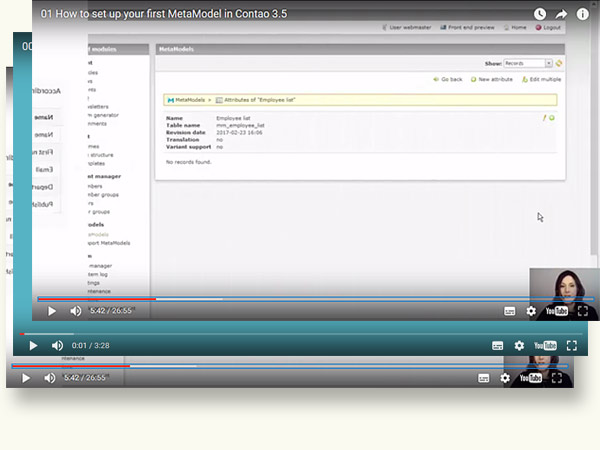Enter fullscreen on the back video player
The width and height of the screenshot is (600, 450).
coord(557,378)
